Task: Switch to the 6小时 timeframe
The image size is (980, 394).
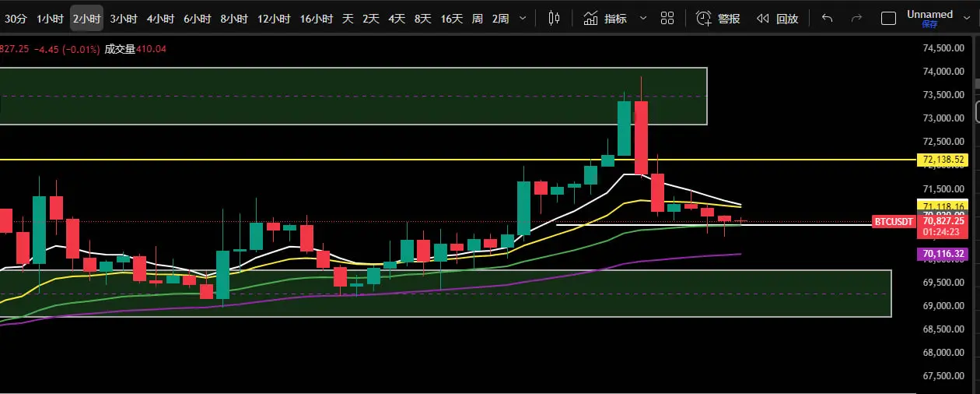Action: 197,18
